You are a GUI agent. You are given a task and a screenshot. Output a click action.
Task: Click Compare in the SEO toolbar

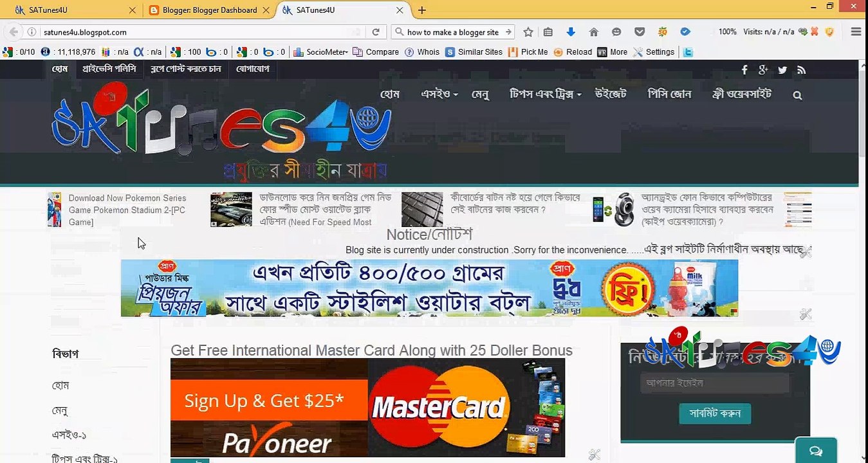pos(376,52)
